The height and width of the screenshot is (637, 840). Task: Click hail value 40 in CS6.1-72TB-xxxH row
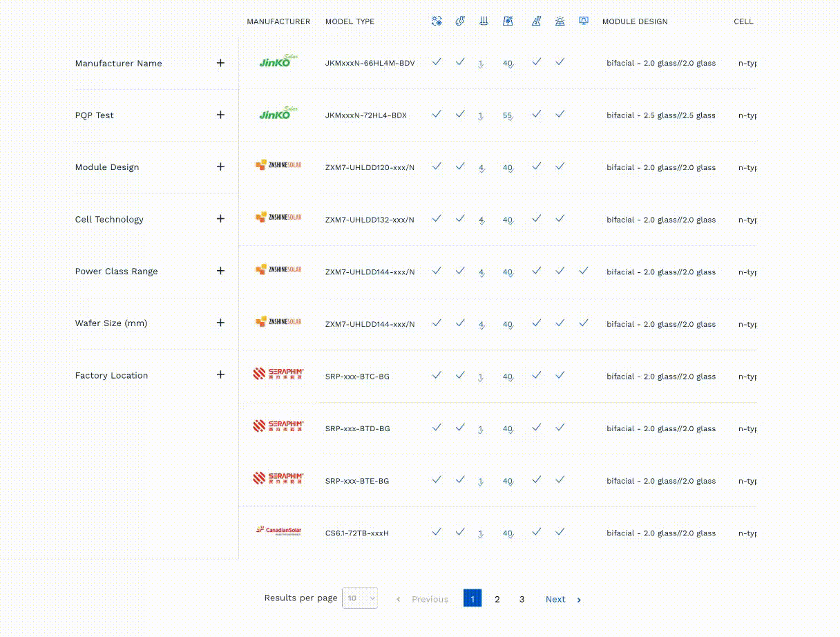click(508, 533)
